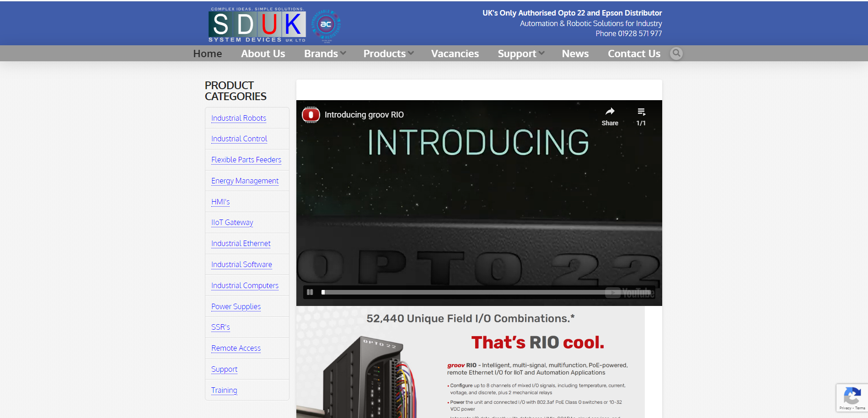
Task: Open the Vacancies menu item
Action: [x=455, y=54]
